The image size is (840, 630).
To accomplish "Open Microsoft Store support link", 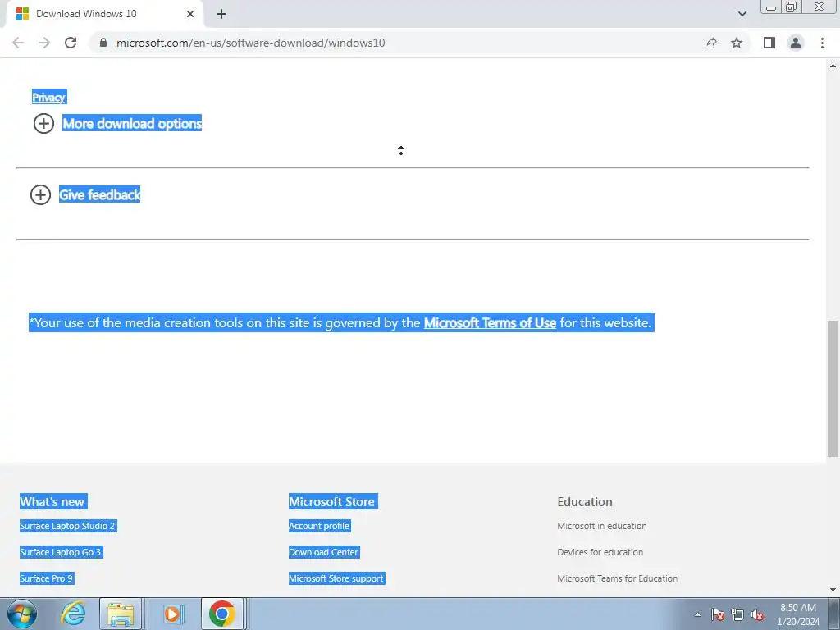I will click(x=336, y=578).
